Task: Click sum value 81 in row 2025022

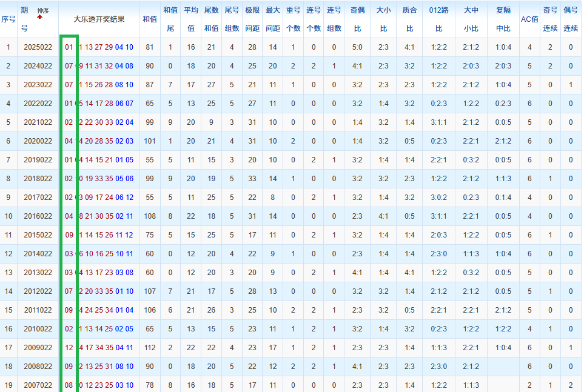Action: (x=150, y=47)
